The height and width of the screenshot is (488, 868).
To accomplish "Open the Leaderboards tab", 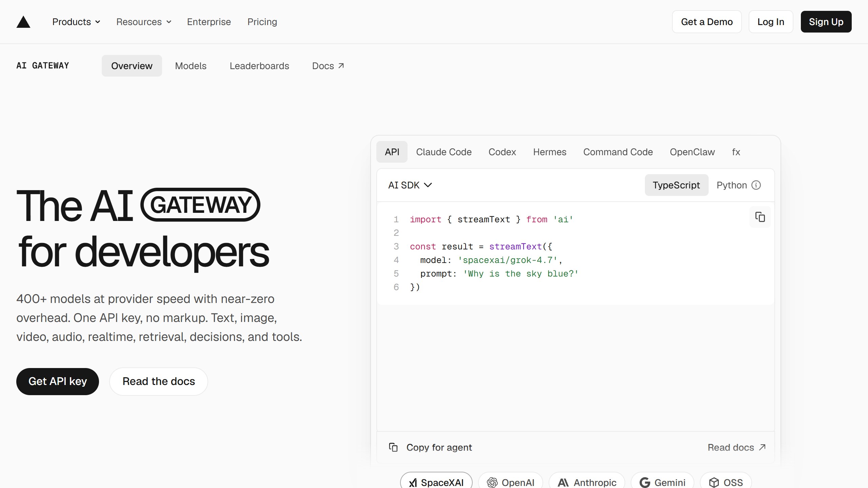I will click(x=259, y=66).
